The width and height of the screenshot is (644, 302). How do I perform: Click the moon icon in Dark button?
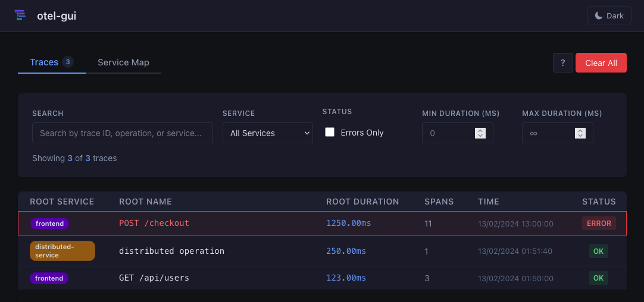(599, 15)
